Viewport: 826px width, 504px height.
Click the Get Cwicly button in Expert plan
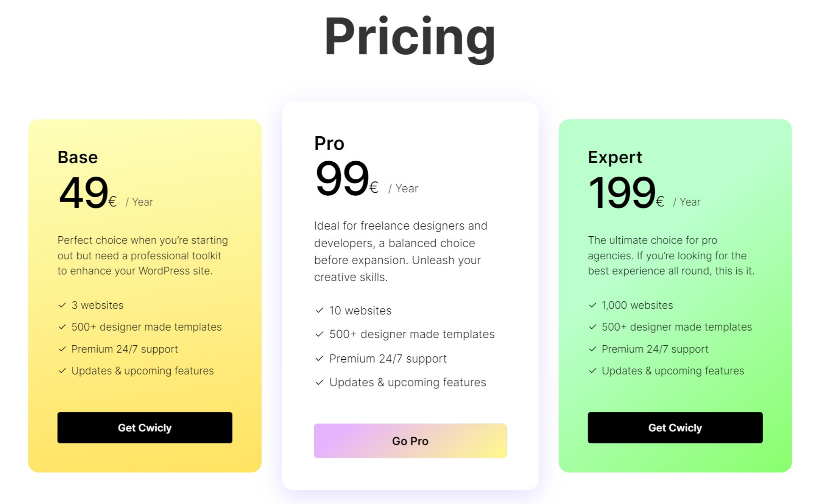[675, 427]
